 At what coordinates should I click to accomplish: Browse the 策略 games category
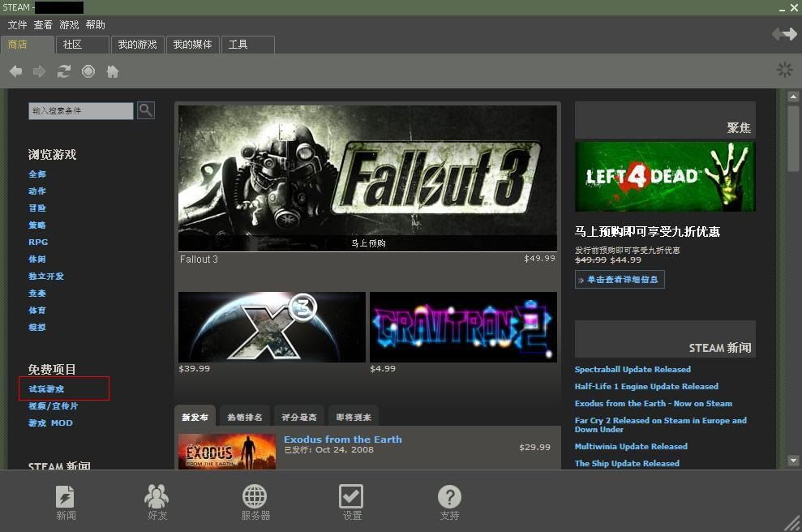[37, 225]
